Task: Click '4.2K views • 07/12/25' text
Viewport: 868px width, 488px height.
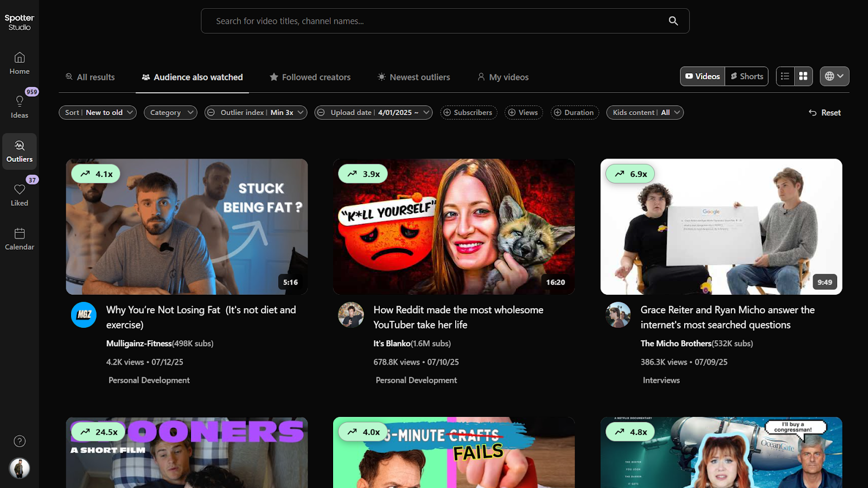Action: (145, 362)
